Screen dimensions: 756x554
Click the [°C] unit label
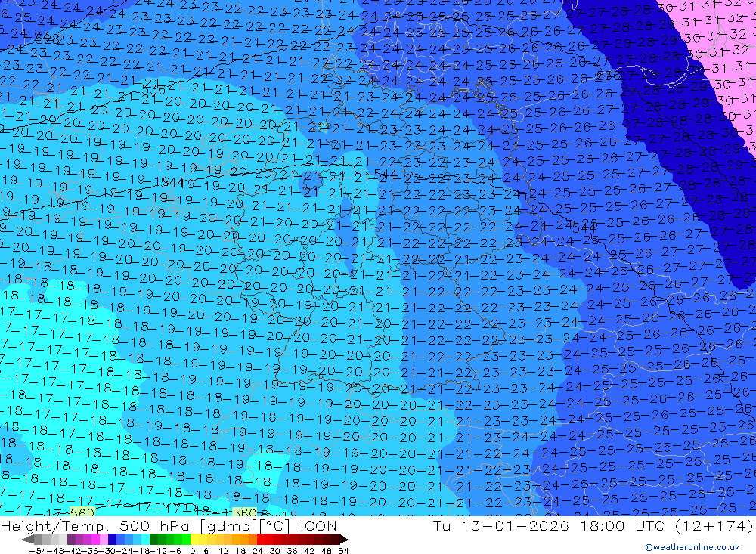click(x=277, y=525)
